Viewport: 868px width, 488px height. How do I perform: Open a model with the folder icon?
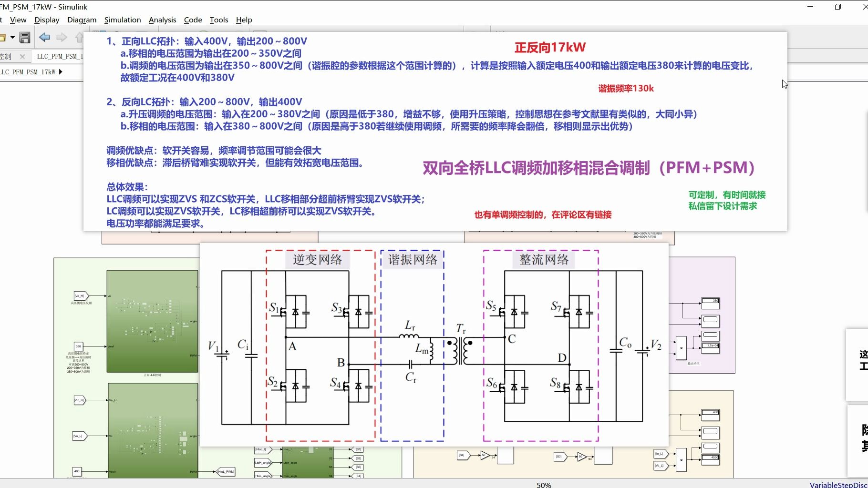3,37
